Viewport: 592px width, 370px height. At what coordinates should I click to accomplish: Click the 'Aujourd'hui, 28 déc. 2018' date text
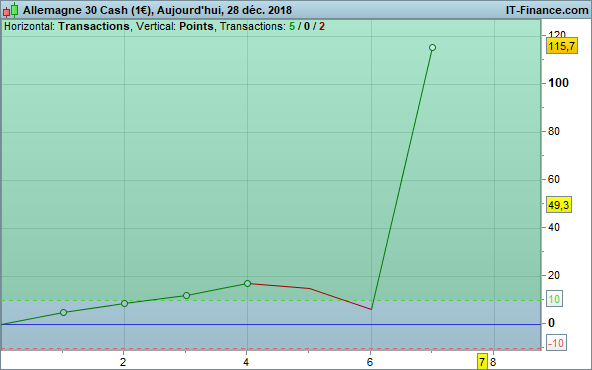pyautogui.click(x=224, y=10)
